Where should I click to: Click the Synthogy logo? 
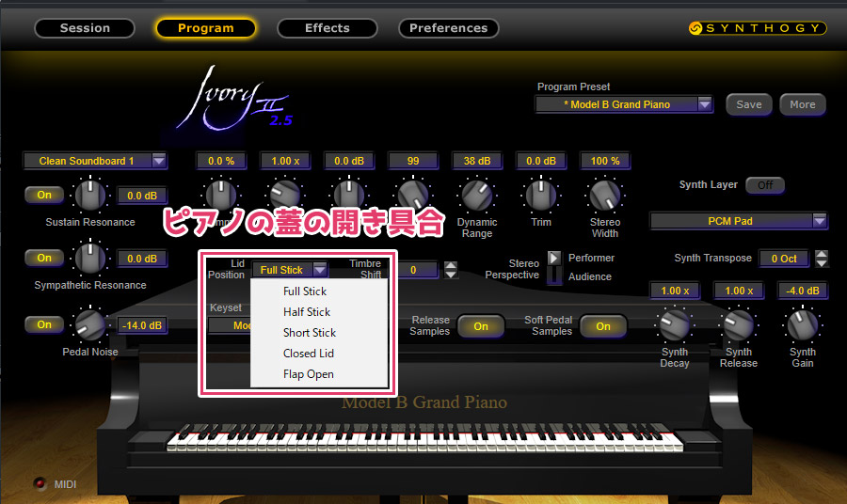pos(758,28)
